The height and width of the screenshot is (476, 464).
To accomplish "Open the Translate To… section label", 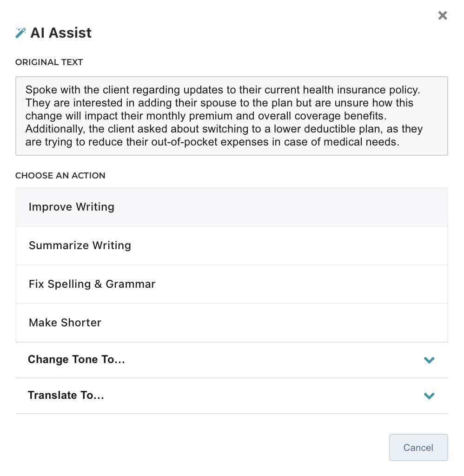I will (x=66, y=396).
